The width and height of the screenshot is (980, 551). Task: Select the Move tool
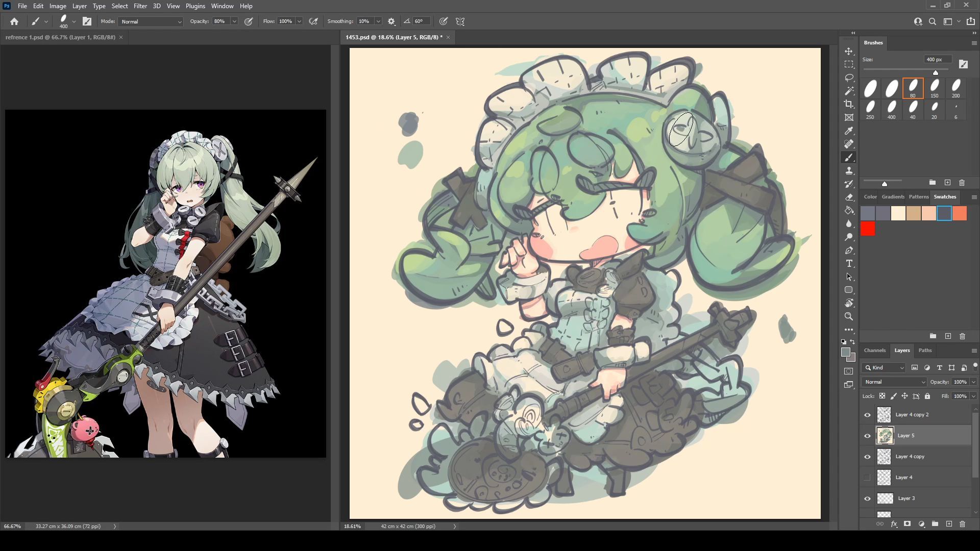point(849,52)
